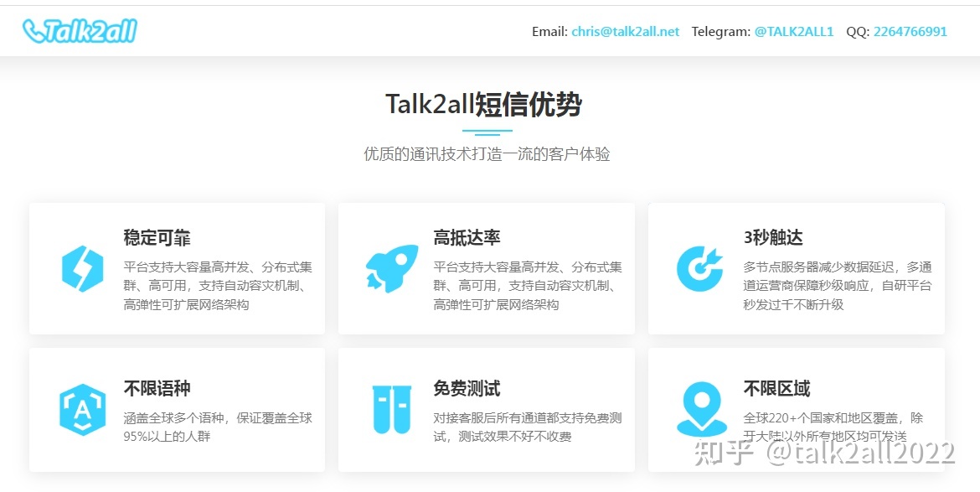Click the 免费测试 card heading
This screenshot has height=492, width=980.
(x=467, y=389)
